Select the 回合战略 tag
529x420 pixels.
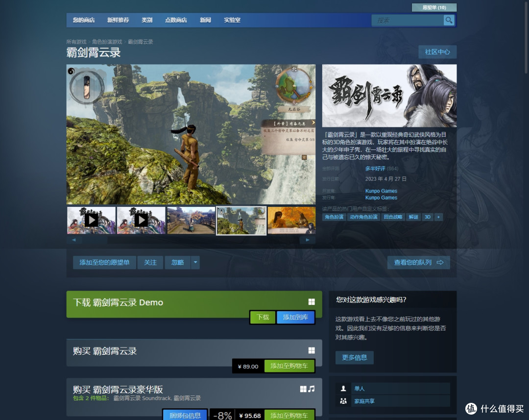393,217
